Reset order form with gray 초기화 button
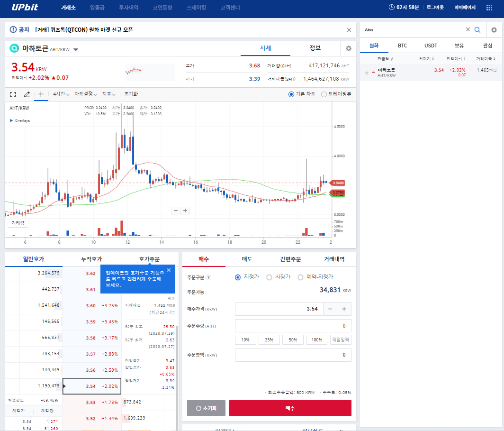The height and width of the screenshot is (431, 504). pyautogui.click(x=206, y=408)
